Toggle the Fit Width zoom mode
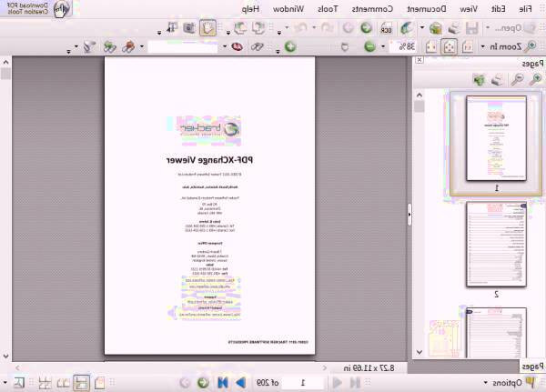Viewport: 546px width, 392px height. click(431, 46)
